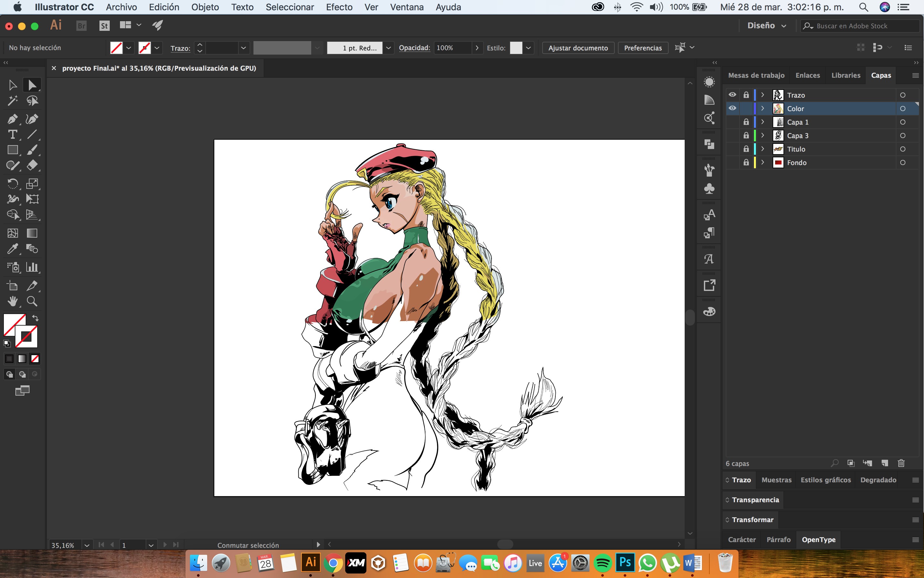Delete selected layer with trash icon
Image resolution: width=924 pixels, height=578 pixels.
coord(901,463)
